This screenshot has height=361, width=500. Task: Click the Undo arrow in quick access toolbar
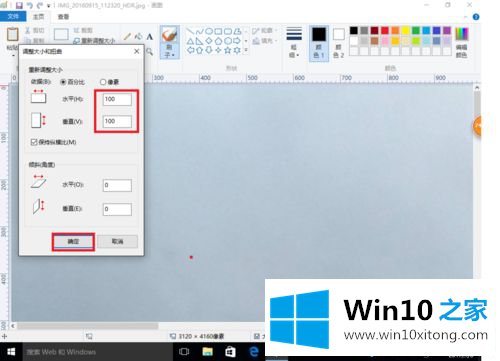(x=30, y=5)
